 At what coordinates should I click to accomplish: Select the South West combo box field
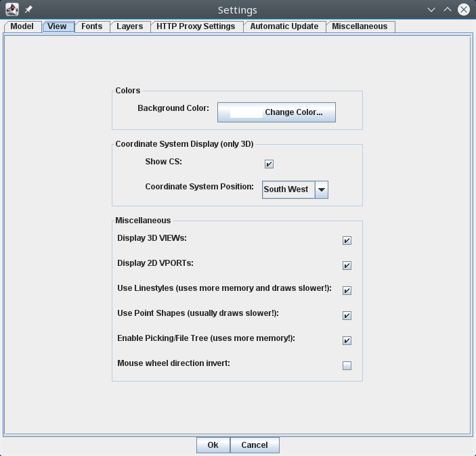(x=286, y=190)
